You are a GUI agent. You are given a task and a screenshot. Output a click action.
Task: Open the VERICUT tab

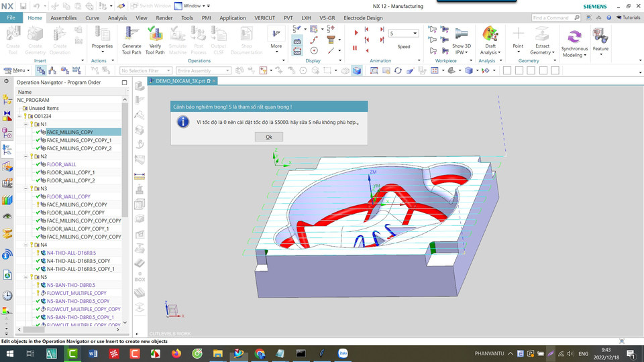click(x=264, y=17)
